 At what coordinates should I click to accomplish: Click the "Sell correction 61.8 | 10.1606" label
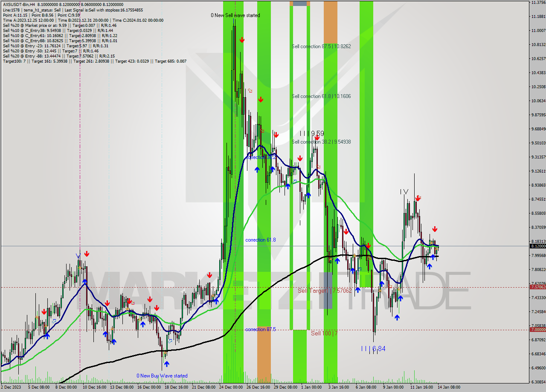(321, 96)
